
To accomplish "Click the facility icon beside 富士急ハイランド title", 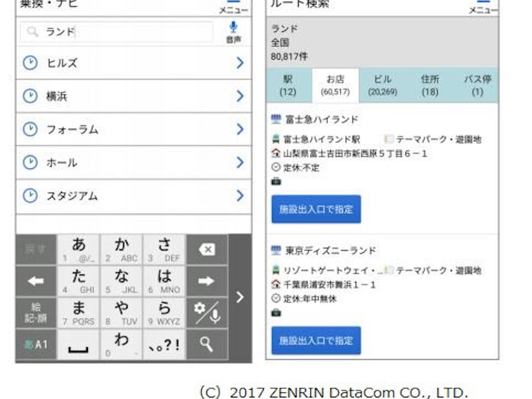I will click(x=276, y=119).
